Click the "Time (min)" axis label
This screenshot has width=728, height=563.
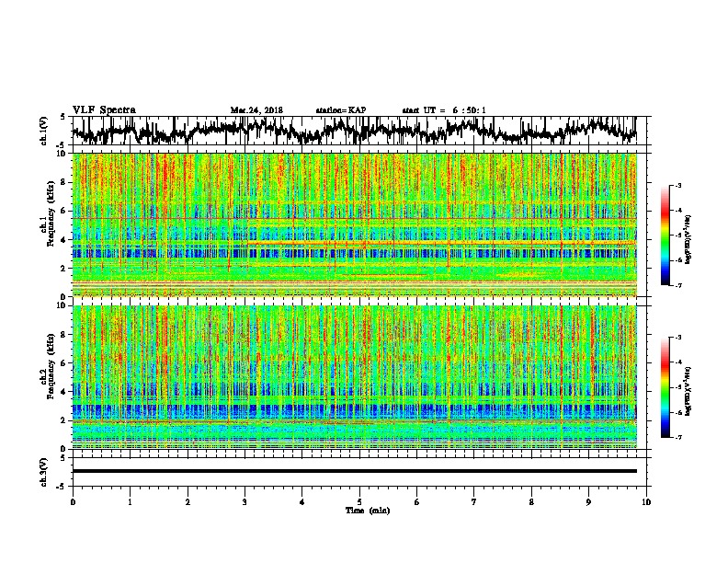(368, 511)
